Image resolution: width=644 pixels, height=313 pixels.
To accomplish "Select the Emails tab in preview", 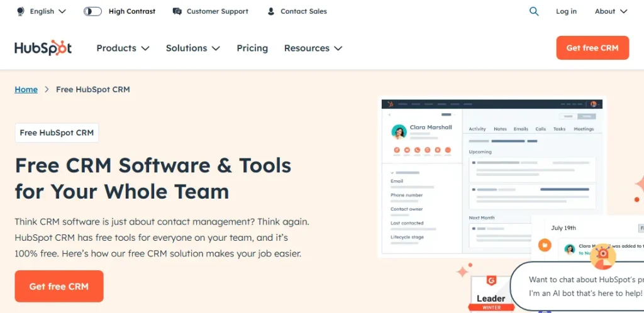I will 521,129.
